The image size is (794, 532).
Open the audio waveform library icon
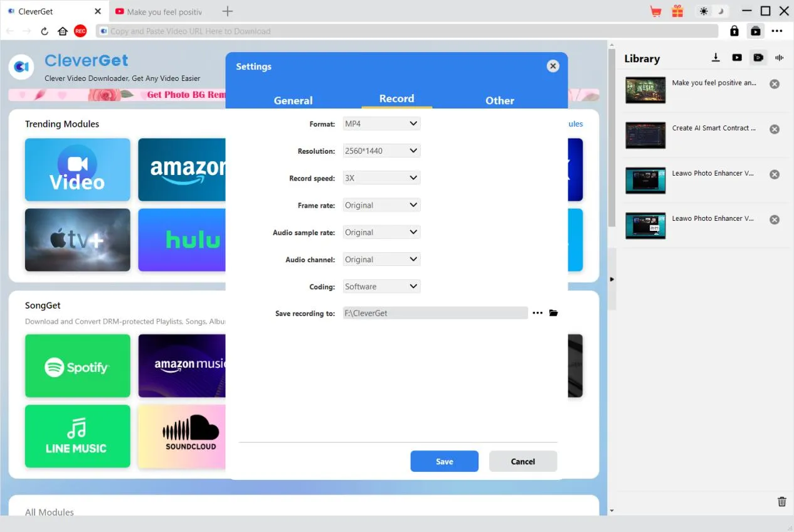pyautogui.click(x=780, y=58)
